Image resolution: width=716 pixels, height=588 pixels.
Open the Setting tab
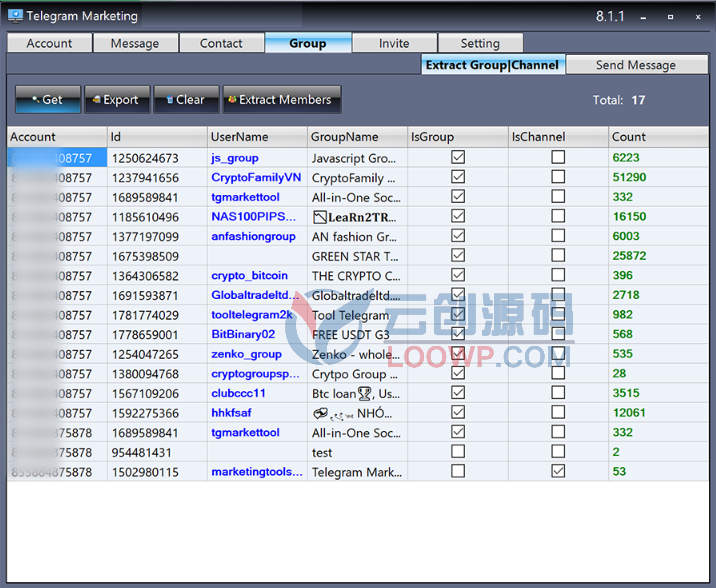(x=480, y=43)
